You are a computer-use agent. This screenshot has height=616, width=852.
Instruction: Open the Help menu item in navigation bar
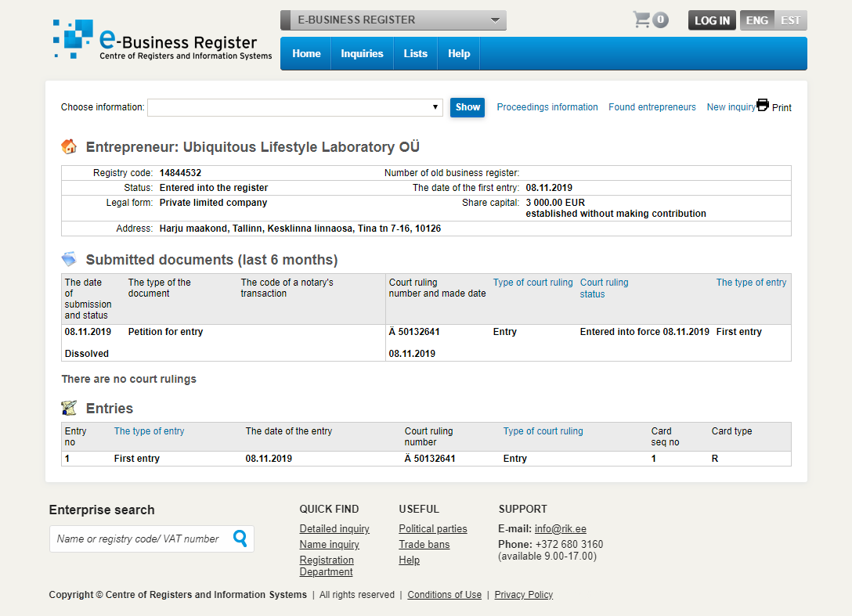(x=459, y=54)
